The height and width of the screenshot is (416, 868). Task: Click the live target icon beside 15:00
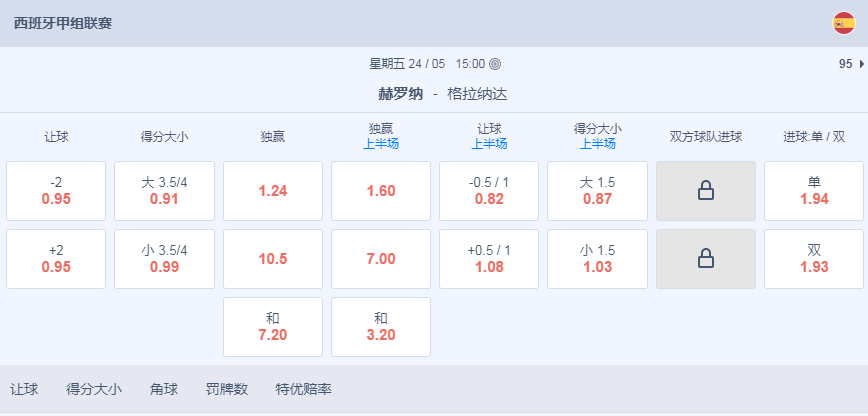pos(495,64)
